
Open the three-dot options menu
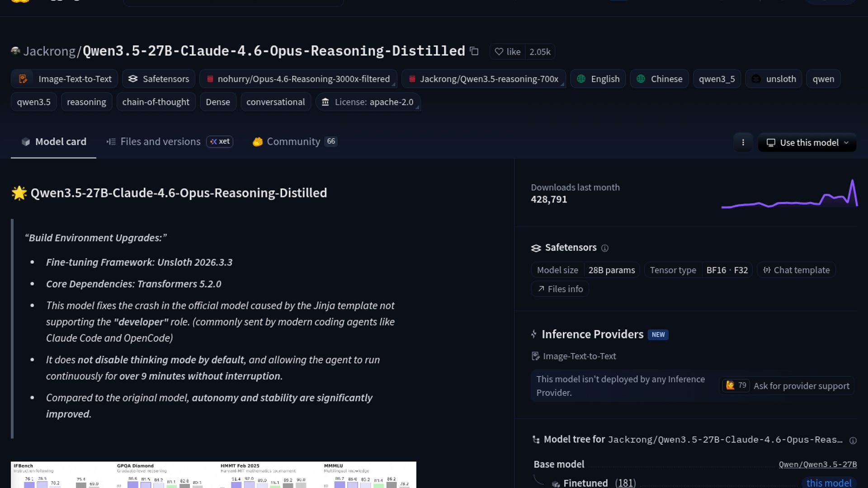743,142
